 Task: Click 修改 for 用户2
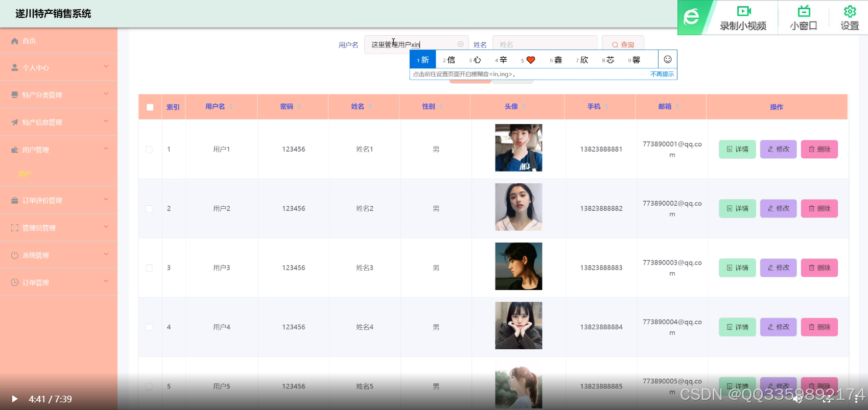779,208
